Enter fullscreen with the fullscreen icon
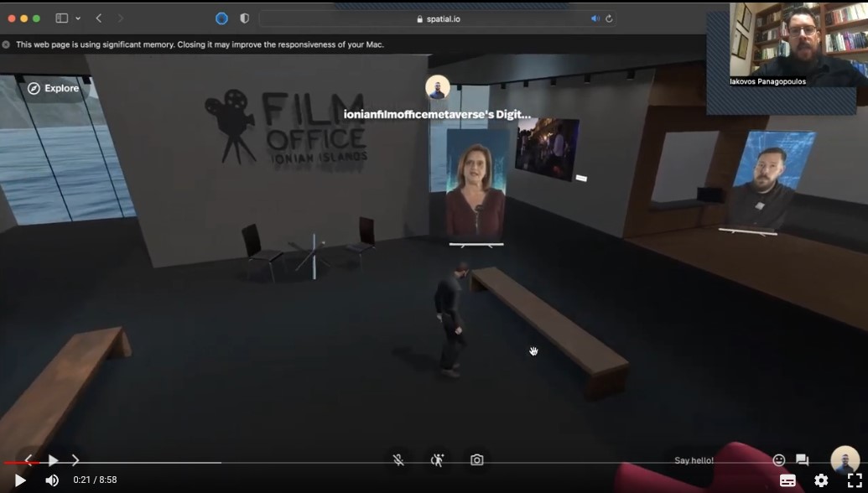 855,480
